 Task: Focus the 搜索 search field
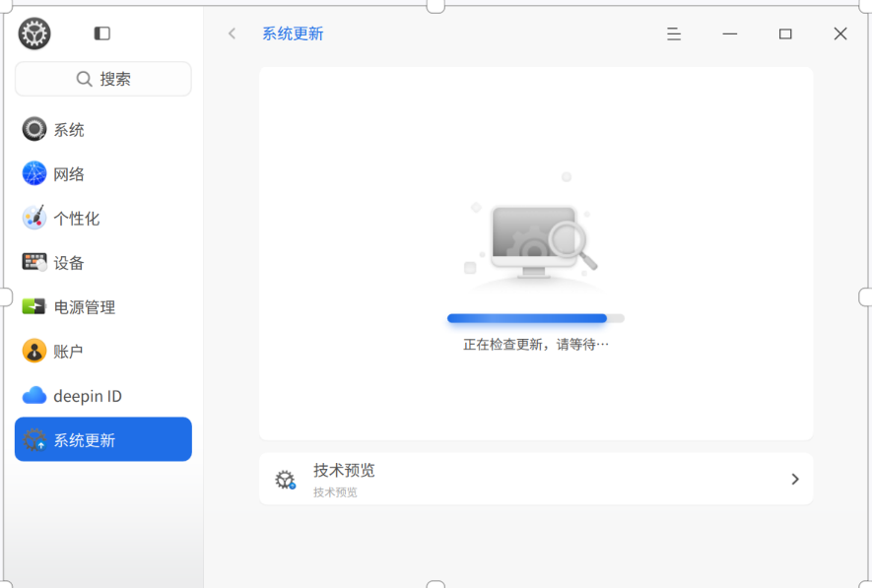coord(103,79)
